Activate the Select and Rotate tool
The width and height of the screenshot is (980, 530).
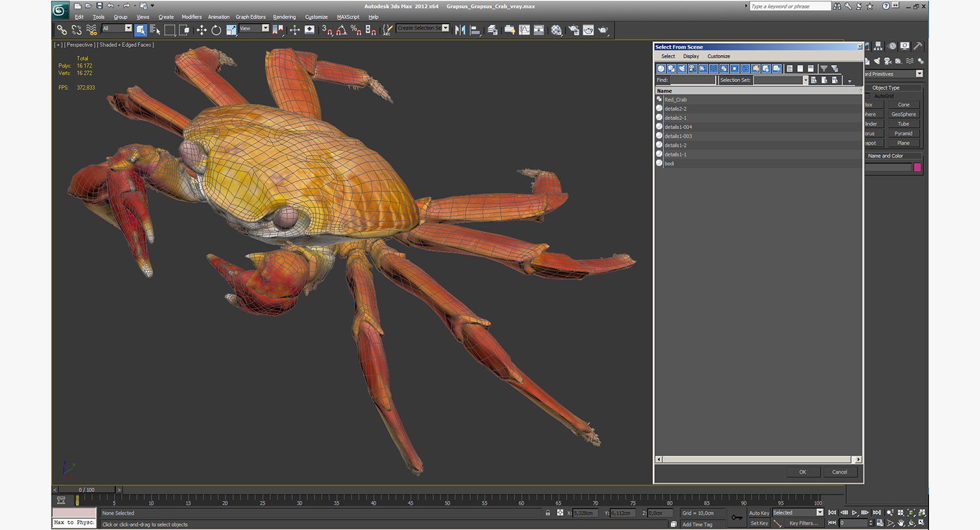pos(216,30)
